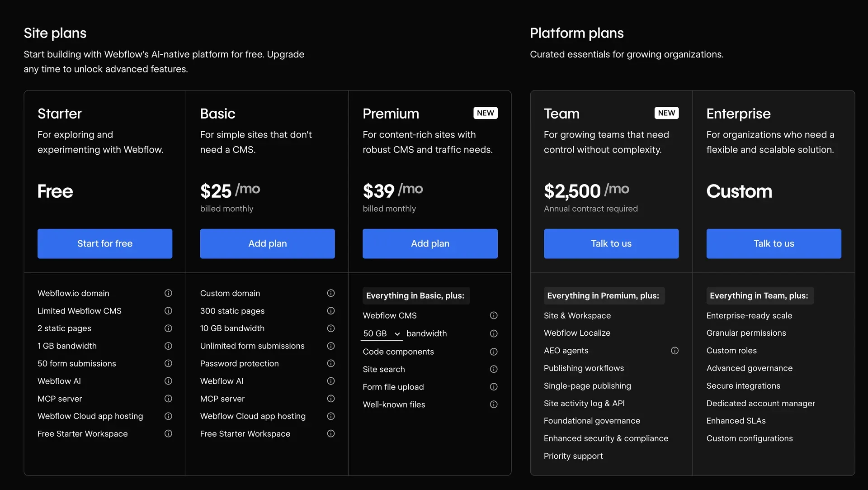The width and height of the screenshot is (868, 490).
Task: Open Basic Webflow Cloud app hosting info icon
Action: [331, 416]
